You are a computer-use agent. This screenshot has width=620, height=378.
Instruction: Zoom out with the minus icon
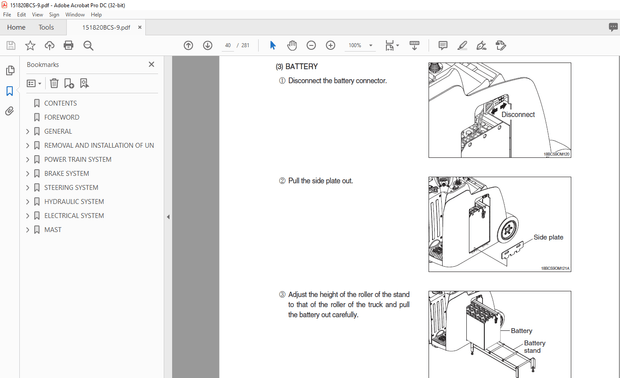pyautogui.click(x=311, y=45)
